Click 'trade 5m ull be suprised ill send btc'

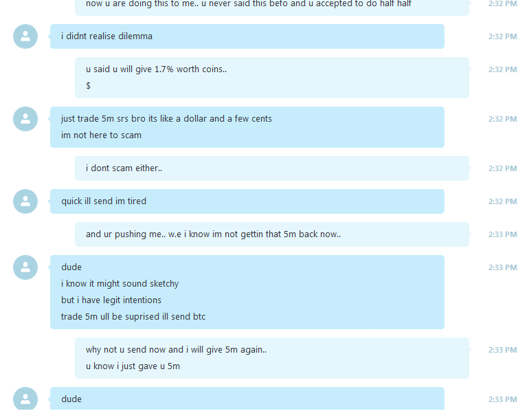[133, 317]
